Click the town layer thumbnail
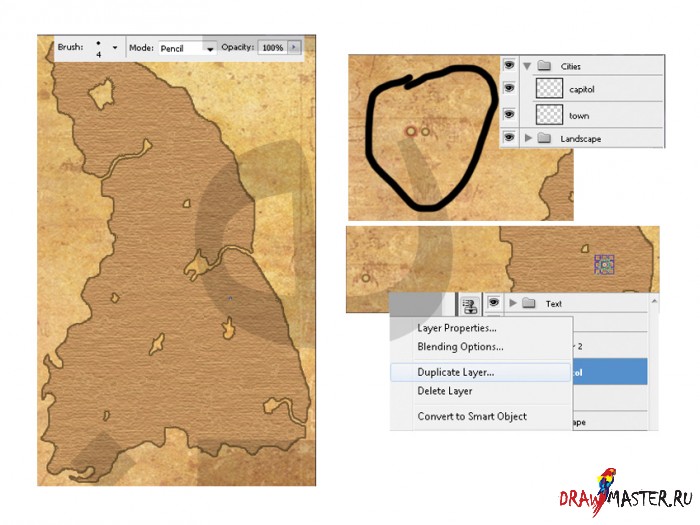Image resolution: width=700 pixels, height=525 pixels. tap(549, 114)
